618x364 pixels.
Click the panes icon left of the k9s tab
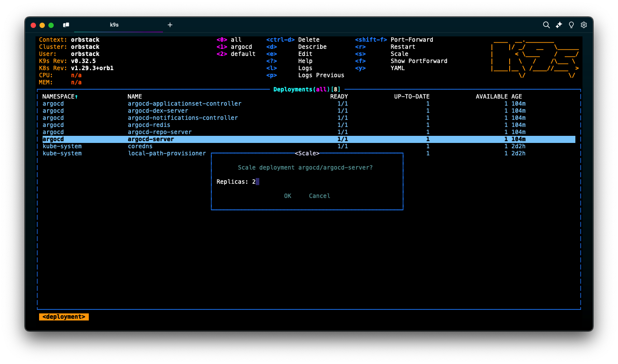66,25
